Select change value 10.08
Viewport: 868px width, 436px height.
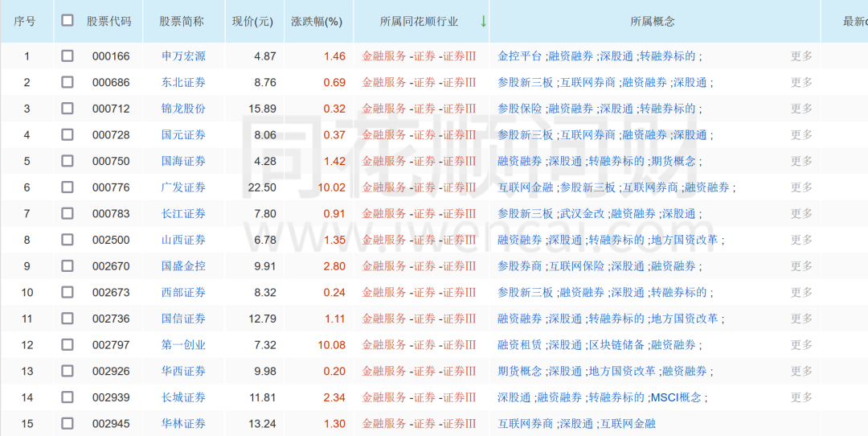point(332,344)
